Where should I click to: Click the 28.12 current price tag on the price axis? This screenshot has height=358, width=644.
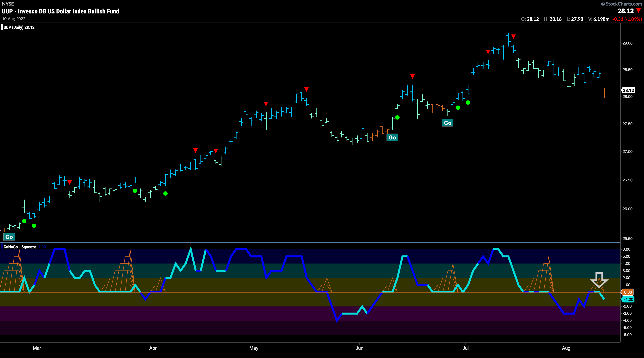(628, 90)
